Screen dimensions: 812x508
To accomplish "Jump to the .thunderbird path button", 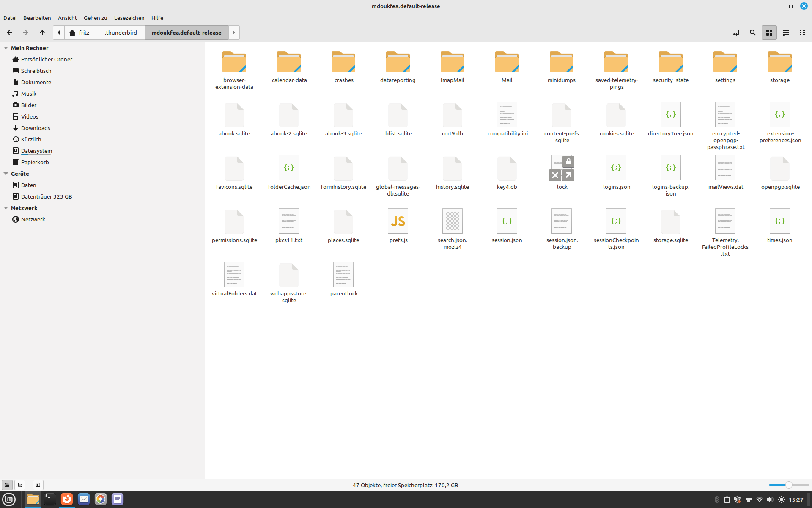I will (x=121, y=33).
